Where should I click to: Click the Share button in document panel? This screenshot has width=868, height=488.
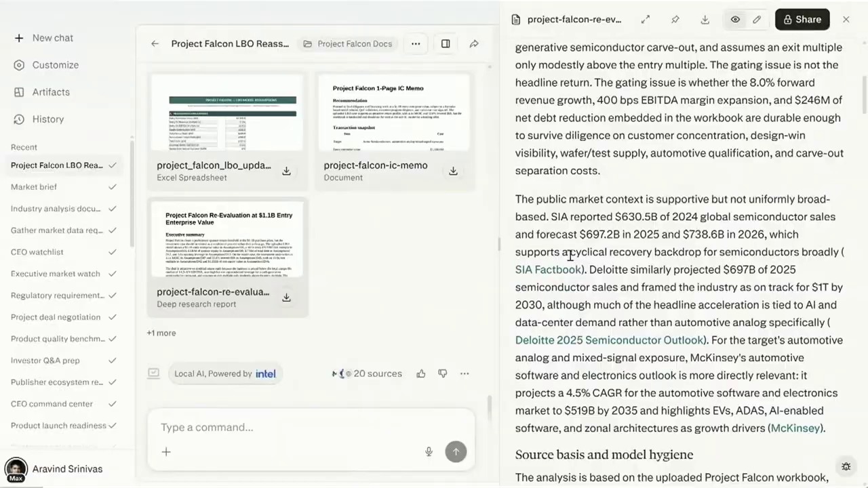[x=802, y=20]
